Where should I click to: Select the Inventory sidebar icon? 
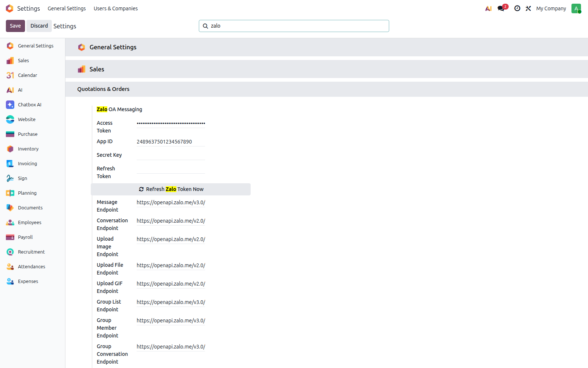pyautogui.click(x=10, y=149)
